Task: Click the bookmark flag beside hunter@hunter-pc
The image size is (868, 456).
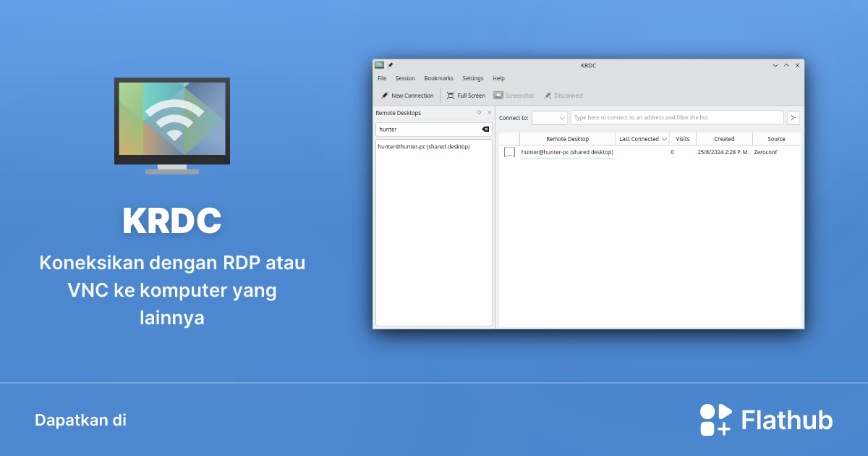Action: (510, 152)
